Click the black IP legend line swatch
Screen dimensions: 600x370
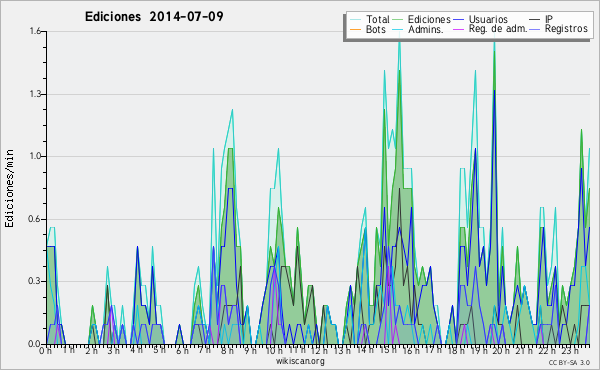(535, 20)
